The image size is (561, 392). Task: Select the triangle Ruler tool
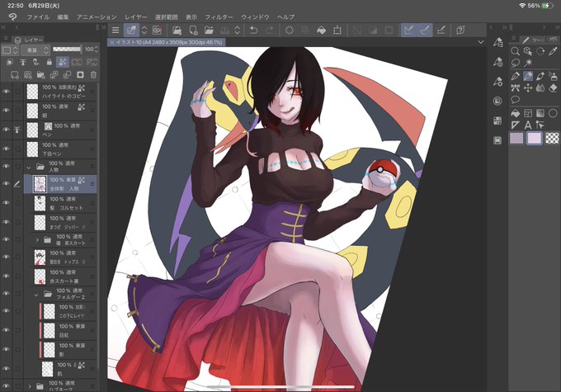515,125
